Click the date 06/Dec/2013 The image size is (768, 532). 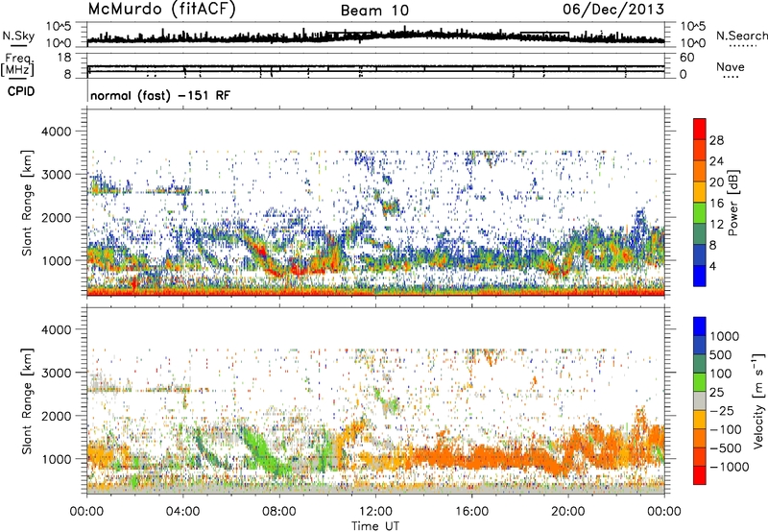613,9
